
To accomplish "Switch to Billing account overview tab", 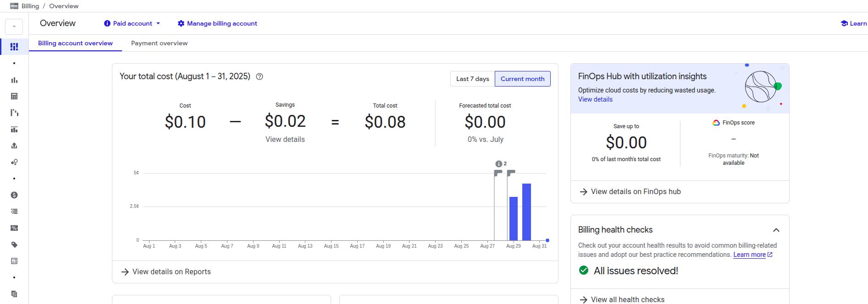I will click(x=75, y=43).
